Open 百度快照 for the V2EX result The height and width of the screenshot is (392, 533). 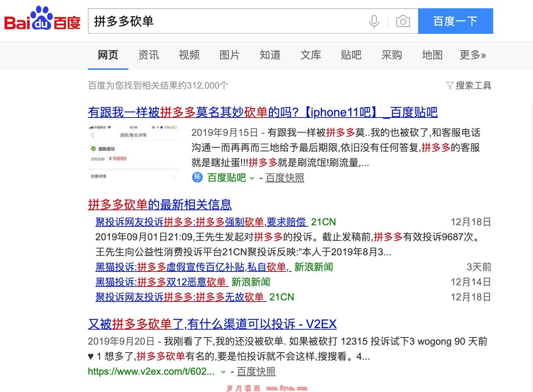(256, 371)
